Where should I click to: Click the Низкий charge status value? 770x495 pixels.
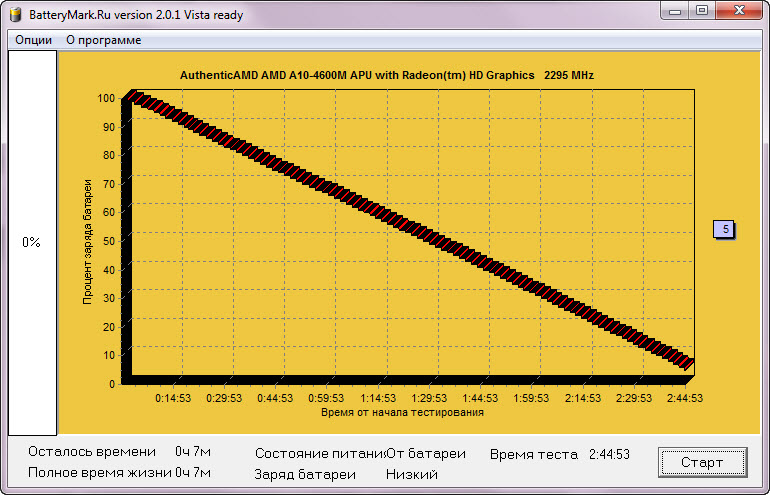412,474
